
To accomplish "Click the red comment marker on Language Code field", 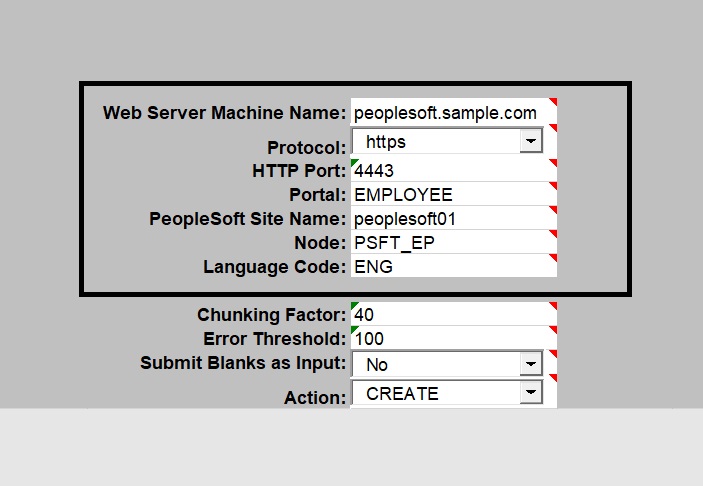I will [x=554, y=257].
